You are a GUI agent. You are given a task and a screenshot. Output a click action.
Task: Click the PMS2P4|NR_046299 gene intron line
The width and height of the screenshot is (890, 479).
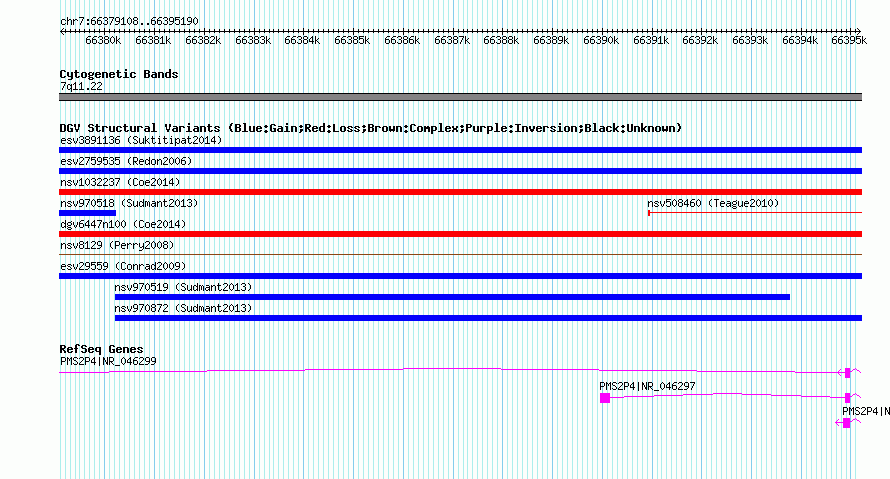(x=448, y=371)
